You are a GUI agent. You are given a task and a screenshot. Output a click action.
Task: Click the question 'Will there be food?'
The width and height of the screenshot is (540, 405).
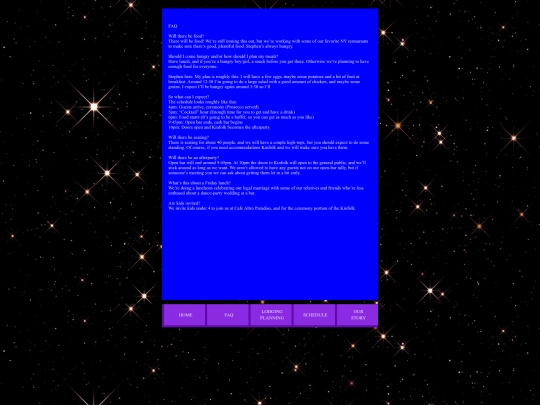click(186, 36)
